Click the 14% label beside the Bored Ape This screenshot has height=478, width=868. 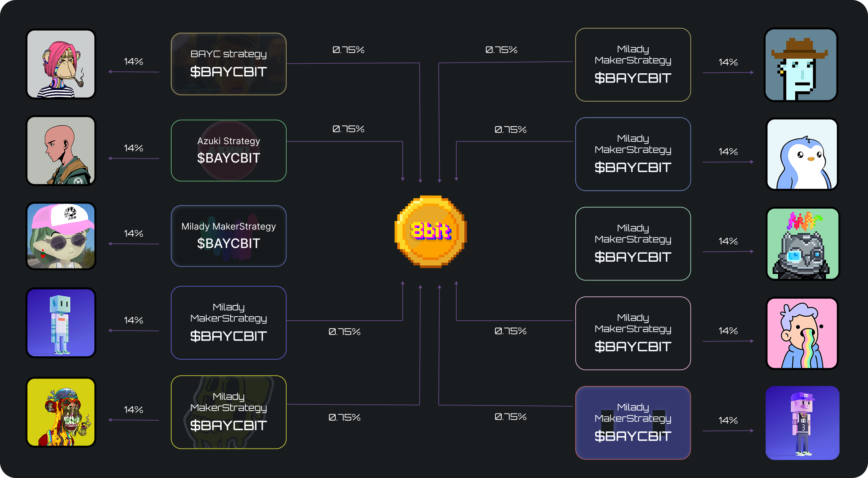[133, 61]
